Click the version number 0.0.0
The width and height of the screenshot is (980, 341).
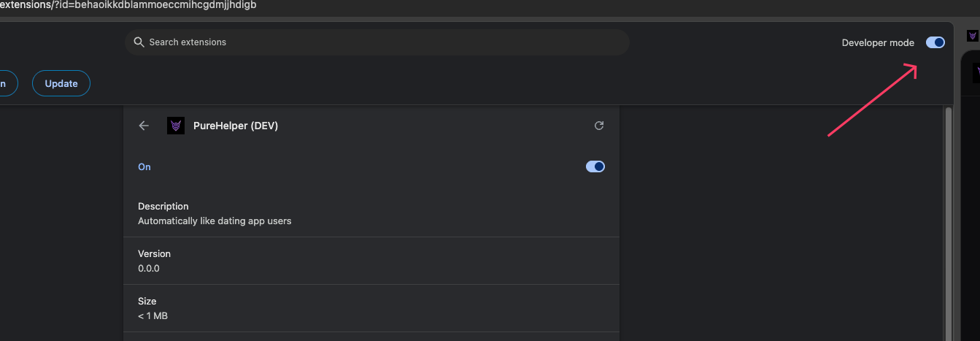(x=149, y=268)
